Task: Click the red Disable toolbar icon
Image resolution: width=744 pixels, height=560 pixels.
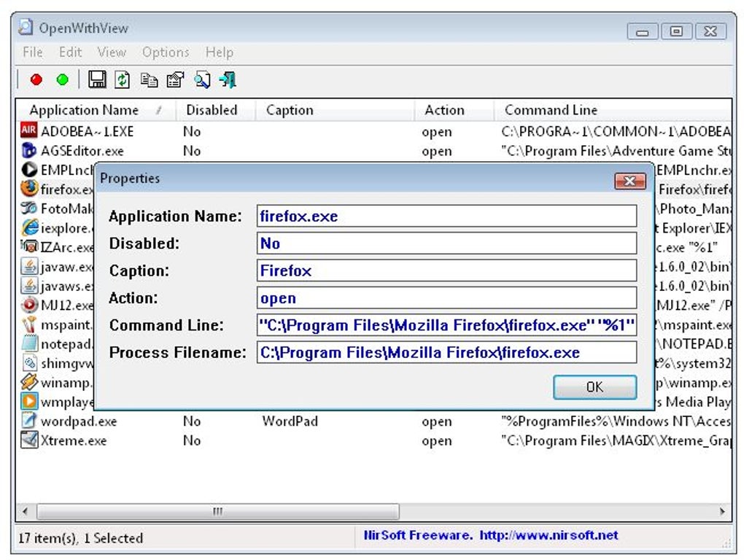Action: (36, 79)
